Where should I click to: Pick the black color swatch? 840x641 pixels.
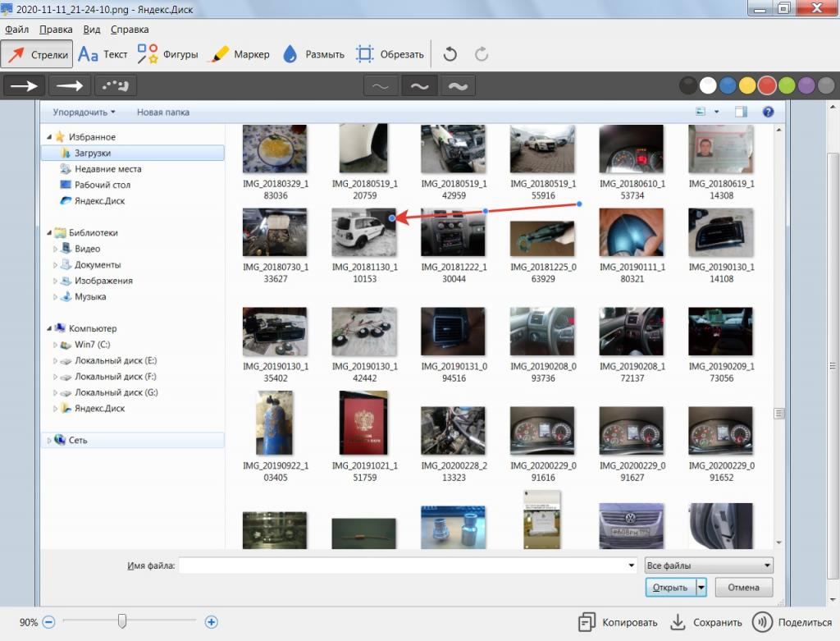pyautogui.click(x=688, y=85)
